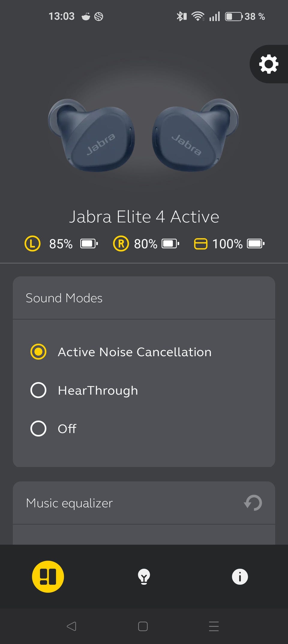288x644 pixels.
Task: Tap the right earbud R indicator
Action: [121, 244]
